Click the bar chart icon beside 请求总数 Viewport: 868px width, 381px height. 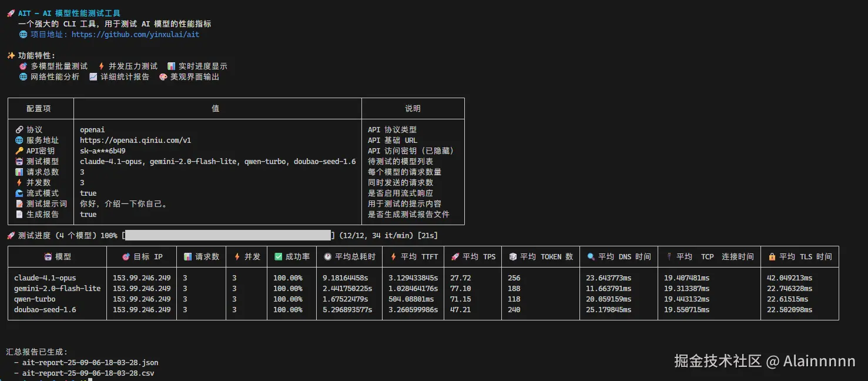click(19, 172)
